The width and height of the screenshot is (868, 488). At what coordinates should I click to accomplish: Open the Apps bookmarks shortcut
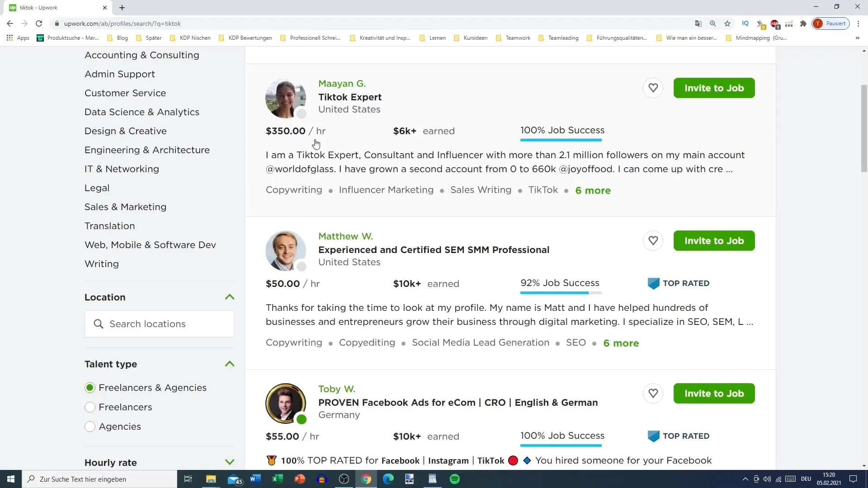coord(18,38)
